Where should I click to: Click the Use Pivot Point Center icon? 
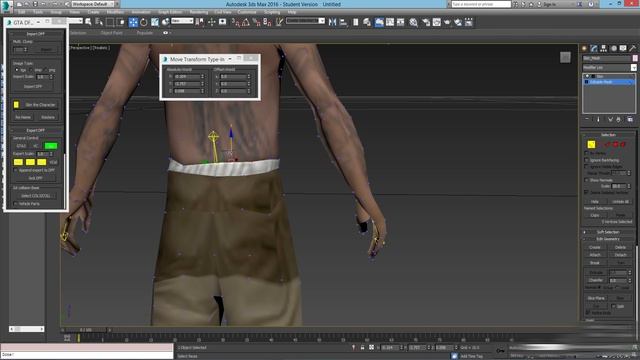(200, 22)
